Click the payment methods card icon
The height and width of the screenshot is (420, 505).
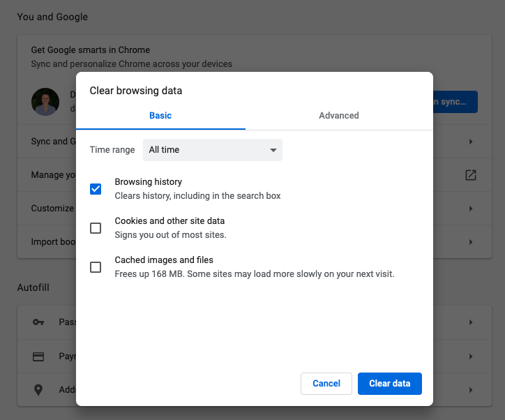[38, 357]
